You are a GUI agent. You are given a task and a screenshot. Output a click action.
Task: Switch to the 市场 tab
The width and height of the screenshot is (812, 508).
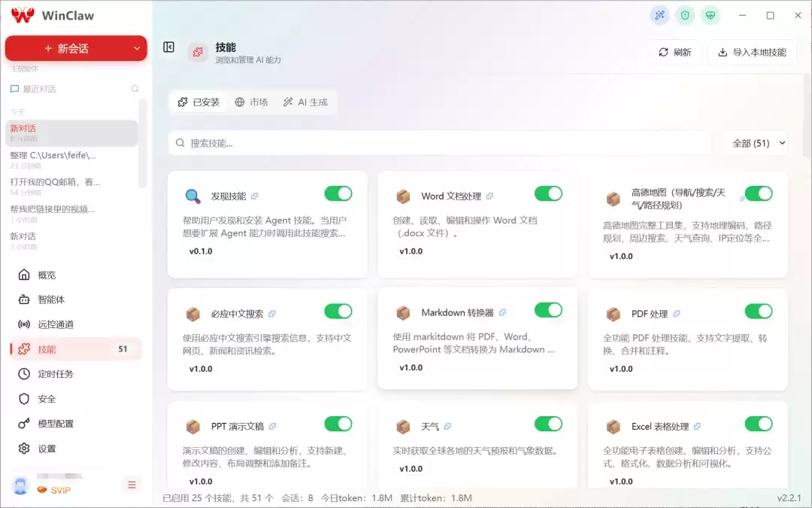251,102
